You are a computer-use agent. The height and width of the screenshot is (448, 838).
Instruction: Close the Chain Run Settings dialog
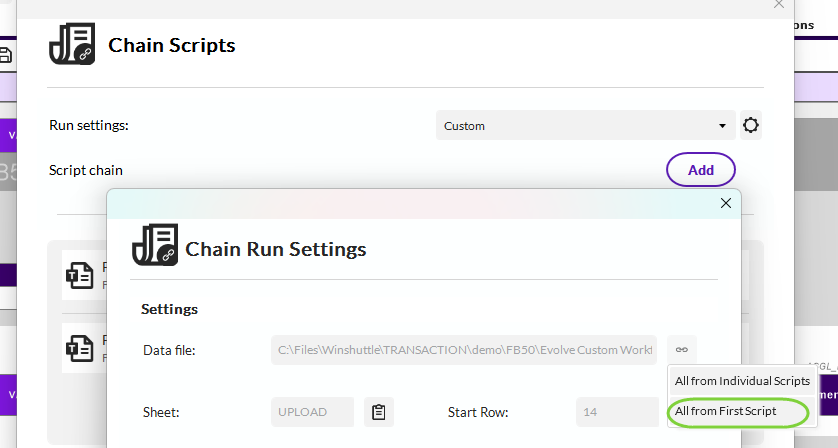coord(725,203)
